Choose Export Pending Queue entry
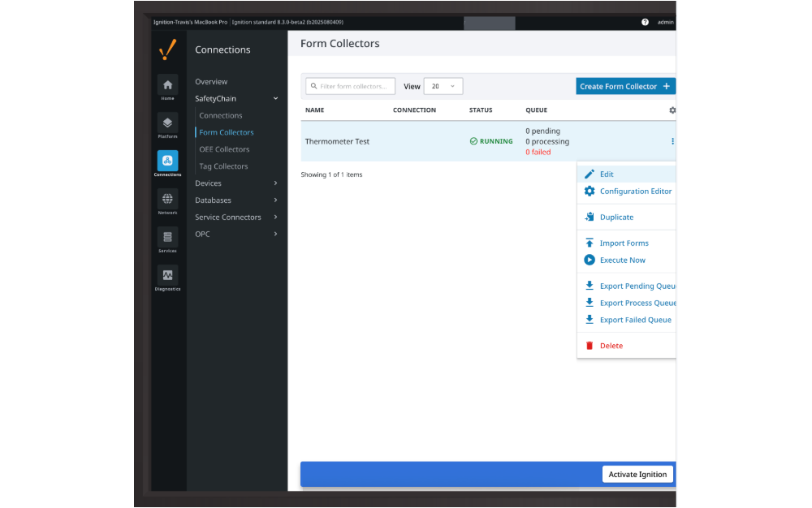Screen dimensions: 812x508 (x=627, y=286)
